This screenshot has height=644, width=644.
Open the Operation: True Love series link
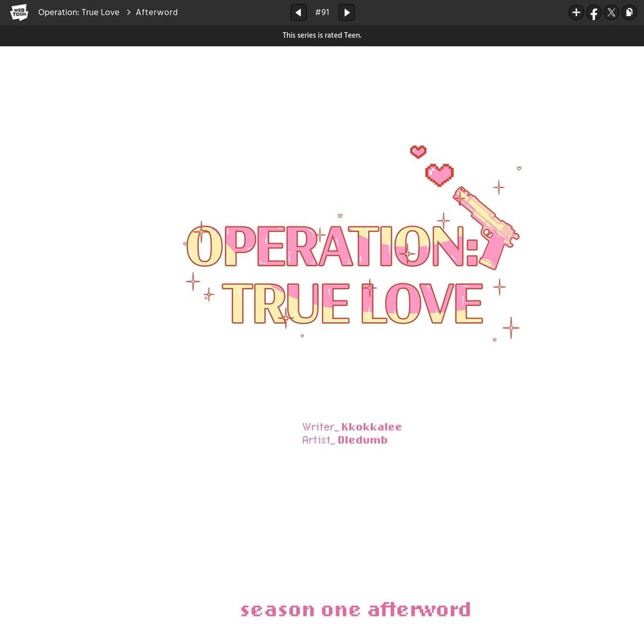click(x=79, y=12)
